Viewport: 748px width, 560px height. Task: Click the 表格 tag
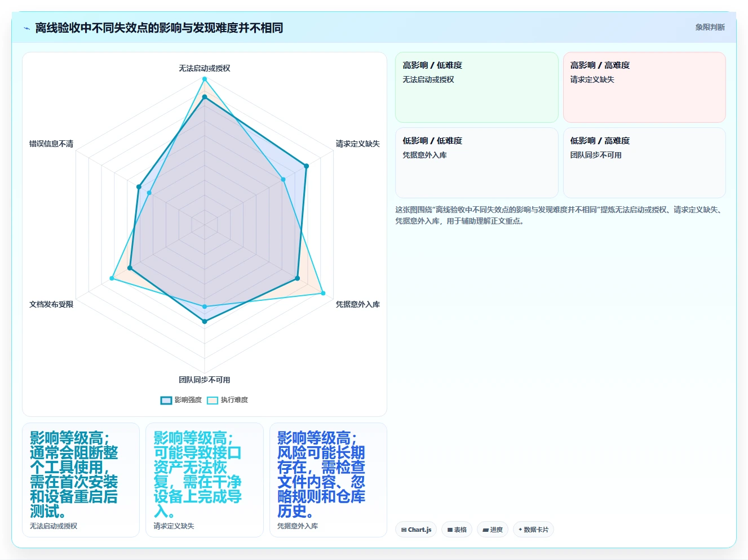(457, 530)
